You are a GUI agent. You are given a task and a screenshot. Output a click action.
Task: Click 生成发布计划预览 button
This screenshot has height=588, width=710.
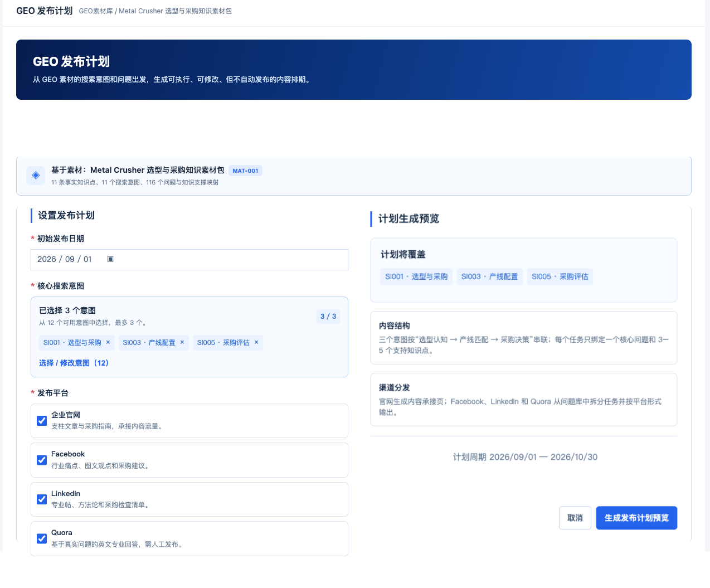tap(636, 518)
